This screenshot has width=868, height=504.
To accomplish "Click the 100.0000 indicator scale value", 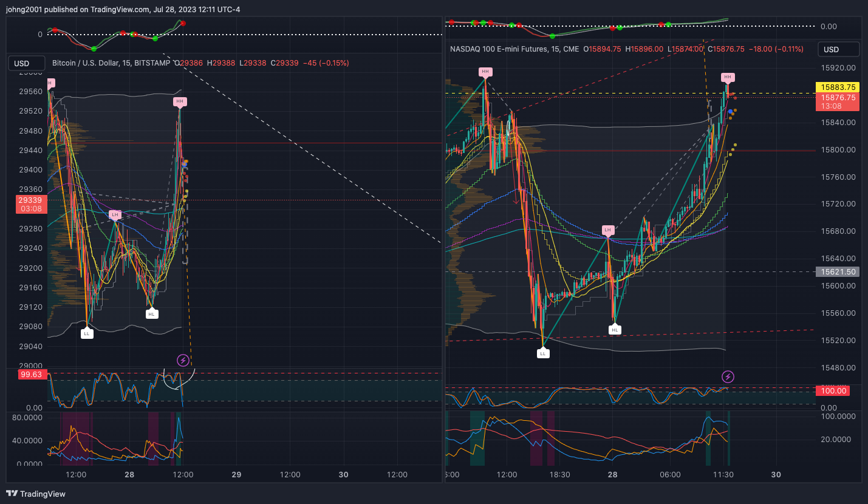I will (838, 417).
